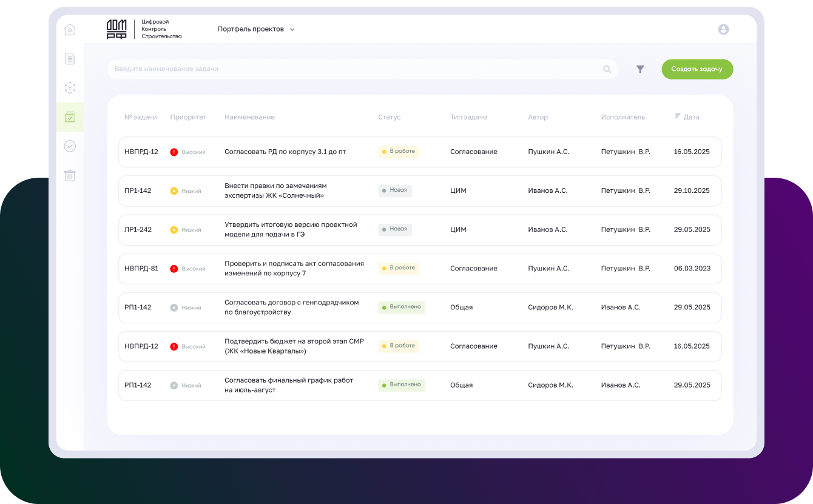Open the home icon in sidebar

click(x=70, y=30)
